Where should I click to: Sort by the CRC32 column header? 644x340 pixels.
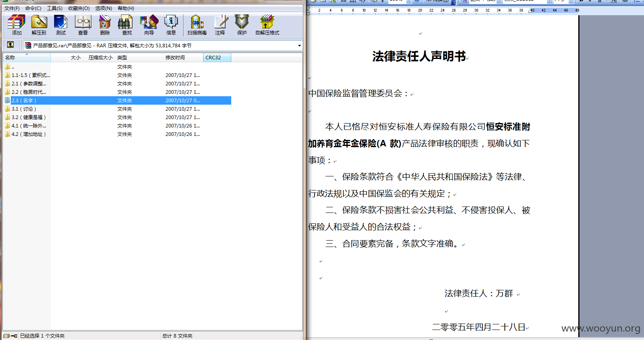217,58
